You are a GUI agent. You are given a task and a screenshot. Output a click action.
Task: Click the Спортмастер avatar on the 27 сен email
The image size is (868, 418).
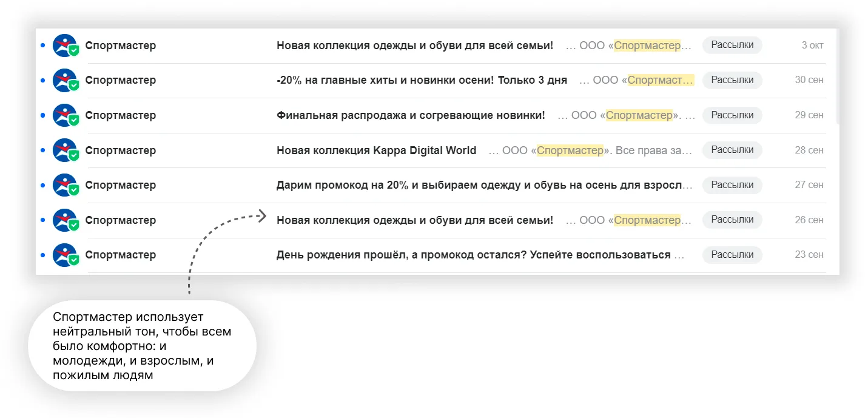64,185
